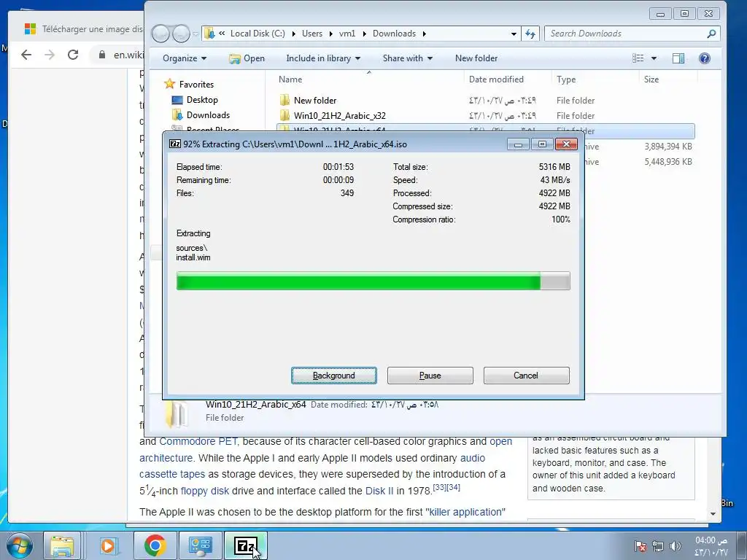Click the change view icon in Explorer
Viewport: 747px width, 560px height.
638,58
